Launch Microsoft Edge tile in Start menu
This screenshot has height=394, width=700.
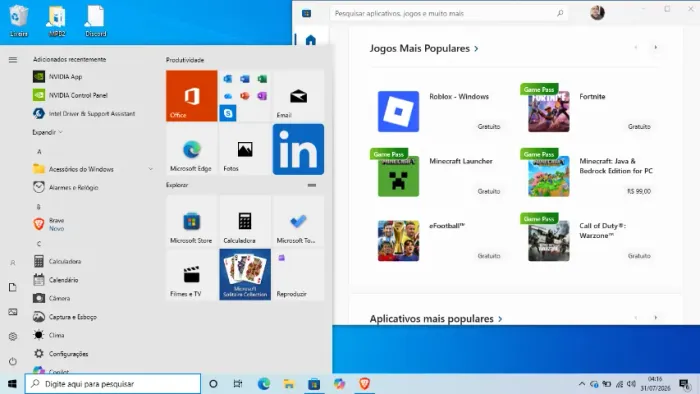192,149
